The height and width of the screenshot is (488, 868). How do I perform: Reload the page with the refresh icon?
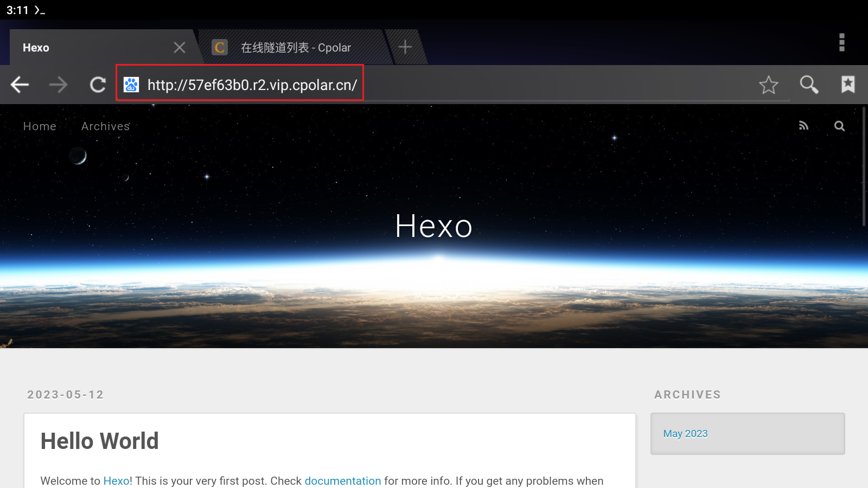click(98, 85)
